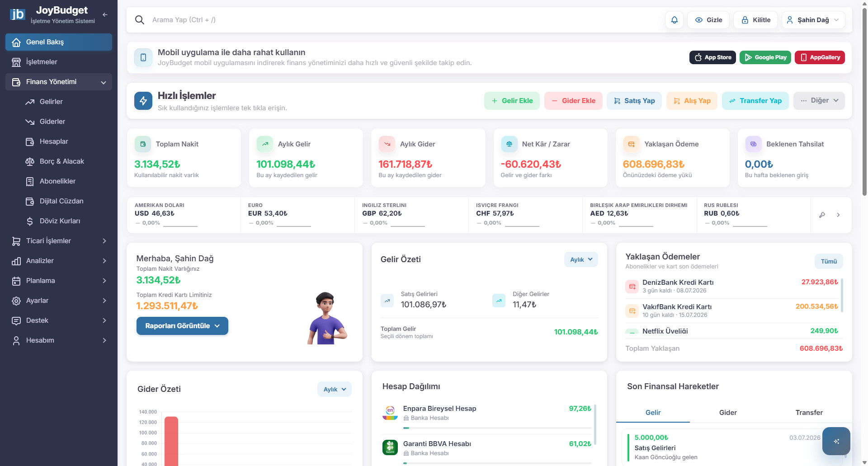Open İşletmeler in sidebar
The image size is (868, 466).
(59, 62)
